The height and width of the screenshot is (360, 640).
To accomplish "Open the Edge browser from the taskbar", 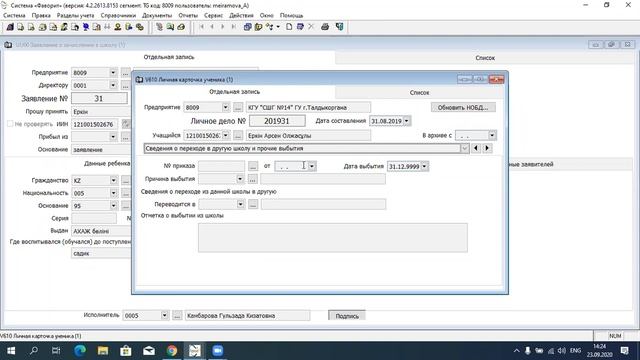I will (x=80, y=351).
